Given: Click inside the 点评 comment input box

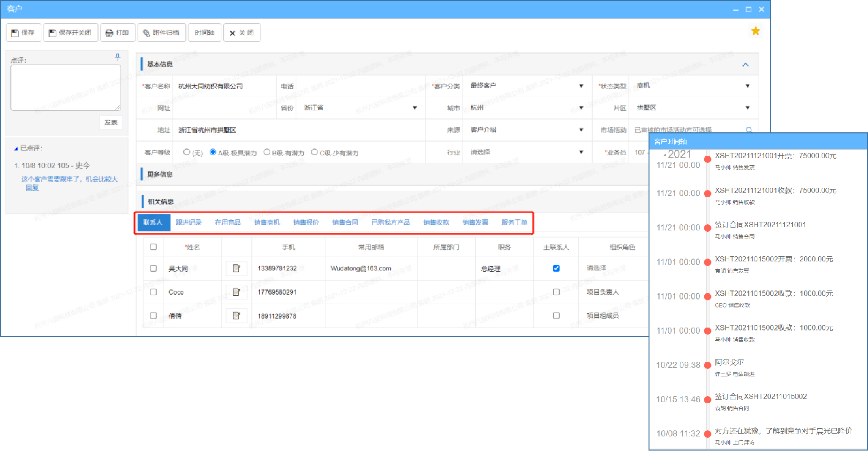Looking at the screenshot, I should click(x=65, y=87).
